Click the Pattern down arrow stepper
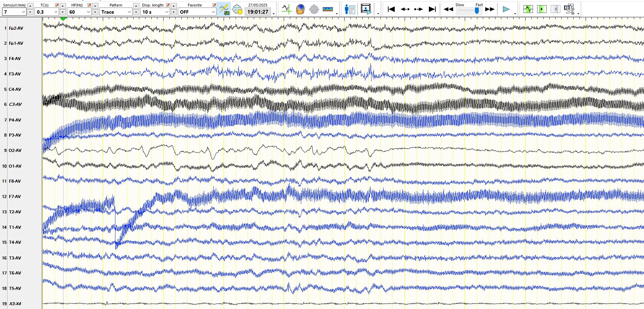This screenshot has height=309, width=644. click(136, 12)
